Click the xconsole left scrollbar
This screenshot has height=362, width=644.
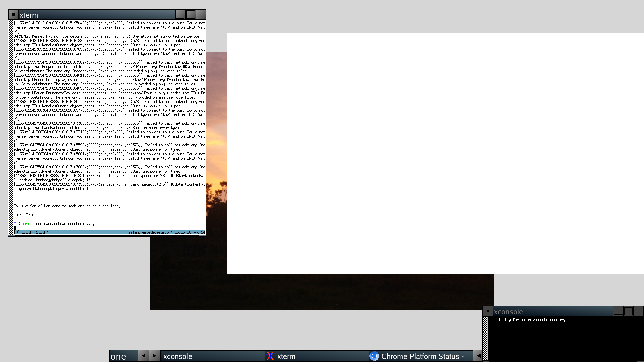(485, 339)
